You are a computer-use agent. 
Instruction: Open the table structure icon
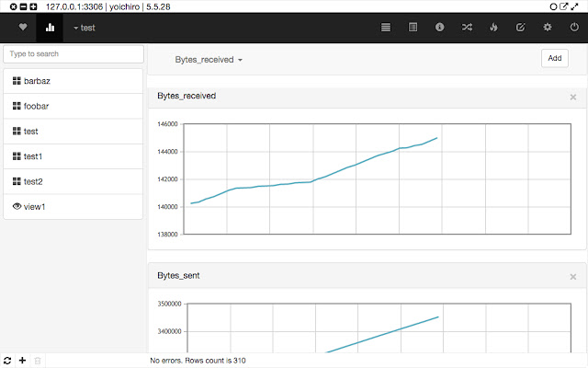pyautogui.click(x=413, y=27)
